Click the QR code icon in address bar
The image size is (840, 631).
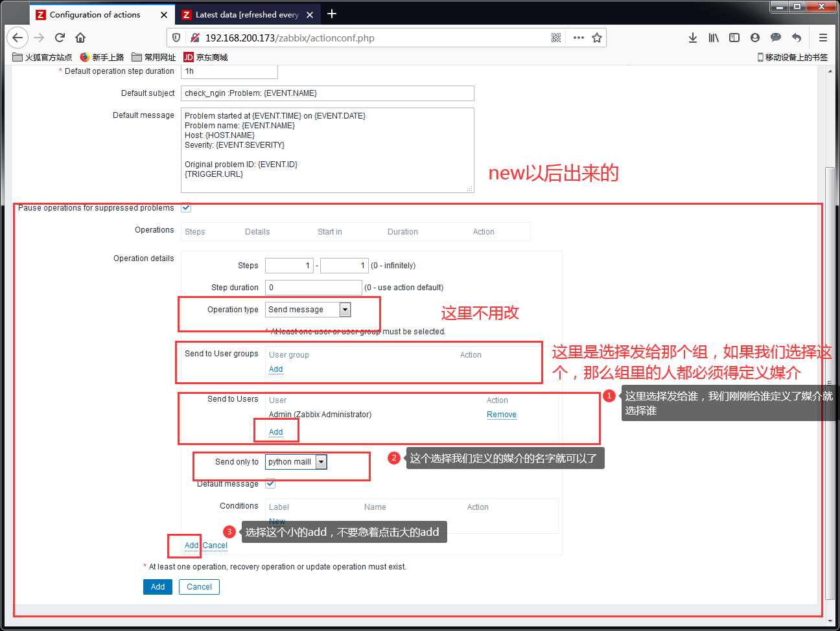[556, 38]
